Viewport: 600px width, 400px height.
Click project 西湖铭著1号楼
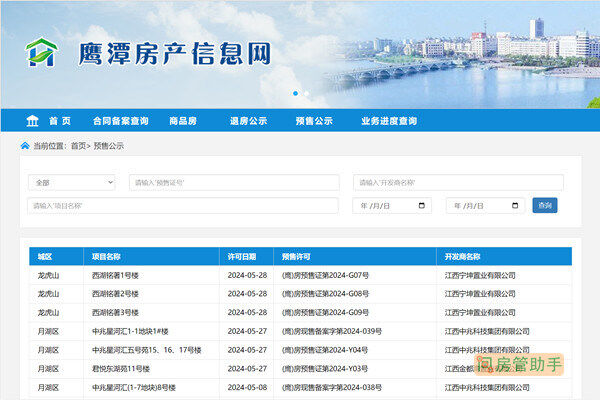pyautogui.click(x=115, y=275)
